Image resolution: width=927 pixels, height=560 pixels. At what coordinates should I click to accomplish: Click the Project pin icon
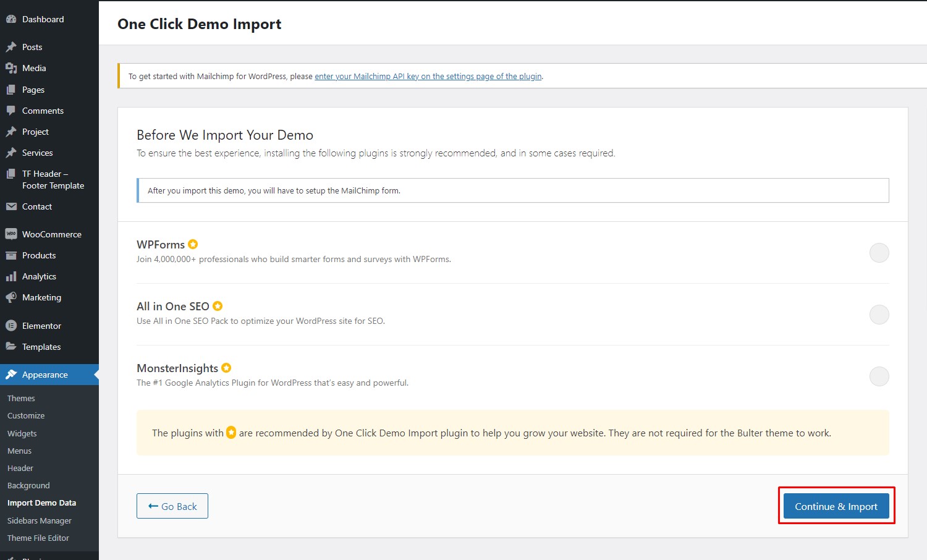tap(11, 132)
